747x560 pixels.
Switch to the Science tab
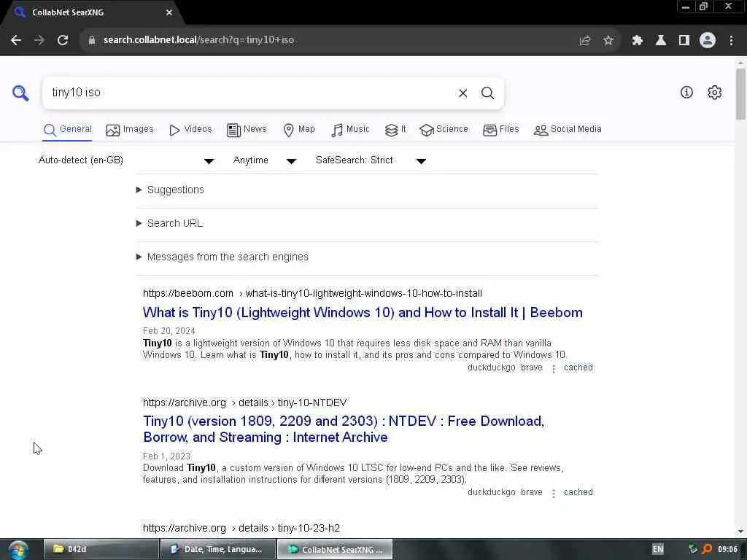point(444,130)
